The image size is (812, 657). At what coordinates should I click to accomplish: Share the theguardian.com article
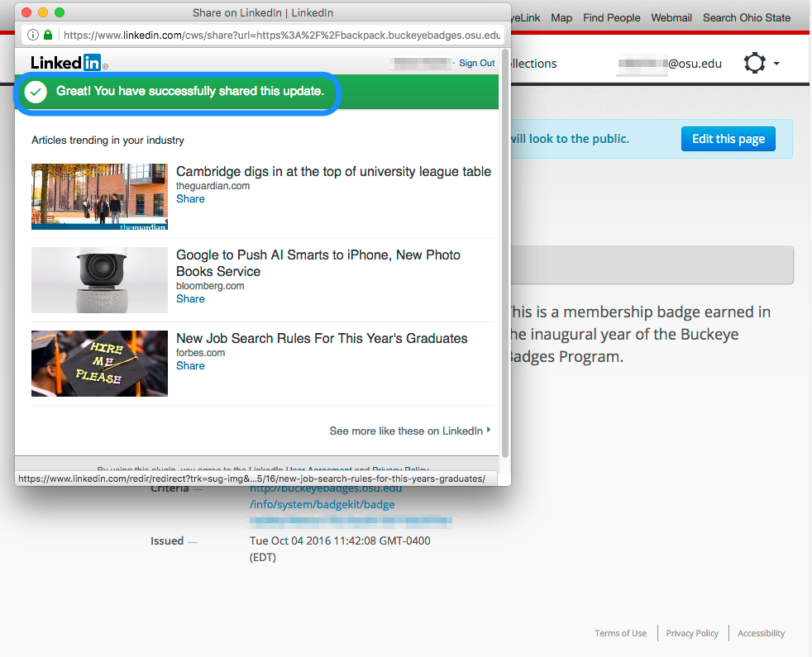pos(190,199)
